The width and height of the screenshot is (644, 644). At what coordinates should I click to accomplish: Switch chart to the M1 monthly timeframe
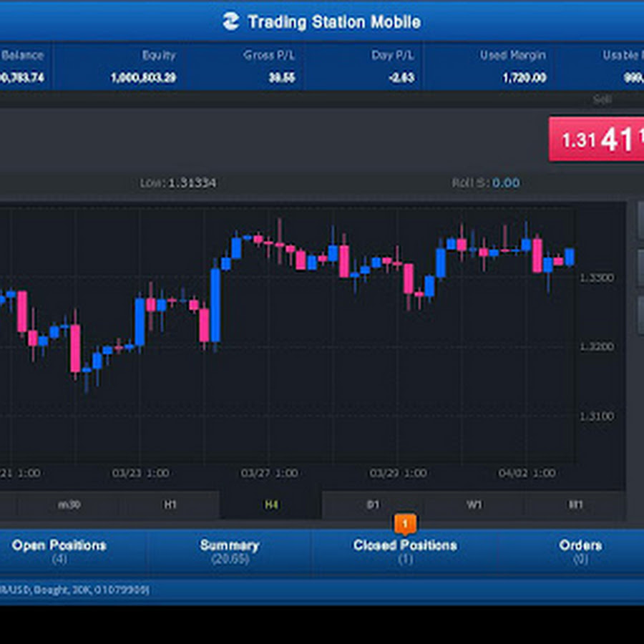click(575, 504)
